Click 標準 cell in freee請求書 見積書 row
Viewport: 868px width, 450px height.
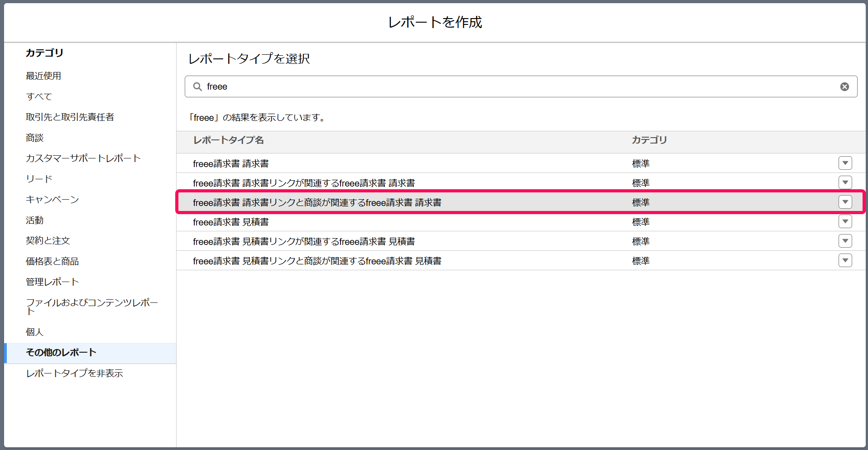[x=641, y=222]
